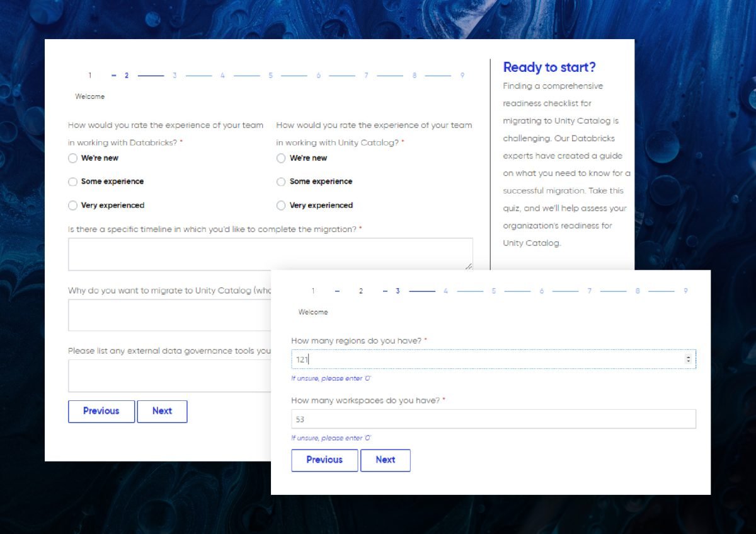The height and width of the screenshot is (534, 756).
Task: Click the "Welcome" label in the front form
Action: tap(313, 312)
